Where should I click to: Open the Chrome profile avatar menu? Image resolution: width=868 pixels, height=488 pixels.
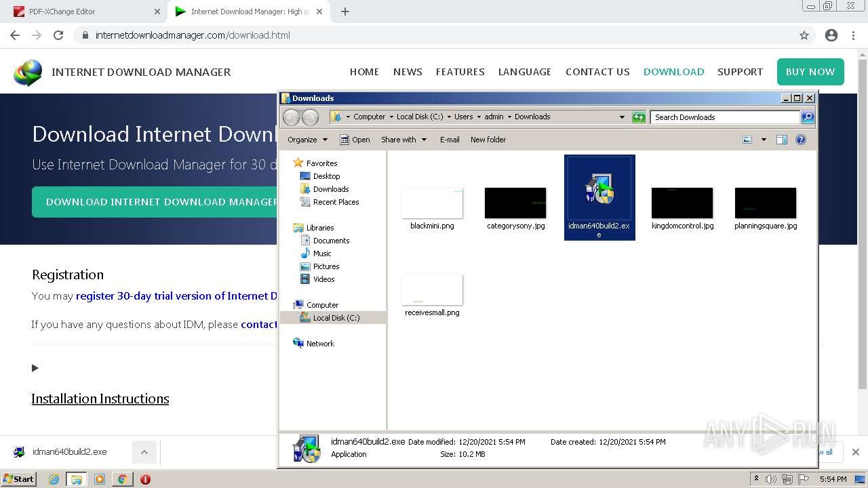(831, 35)
